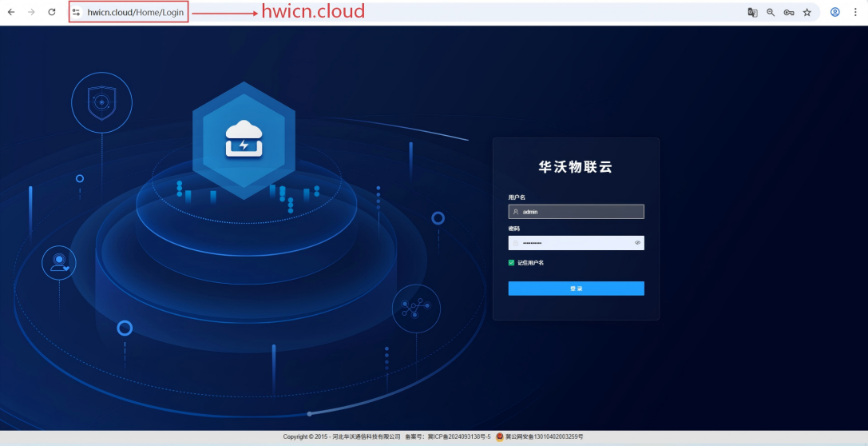Click the cloud hexagon logo

pos(244,138)
